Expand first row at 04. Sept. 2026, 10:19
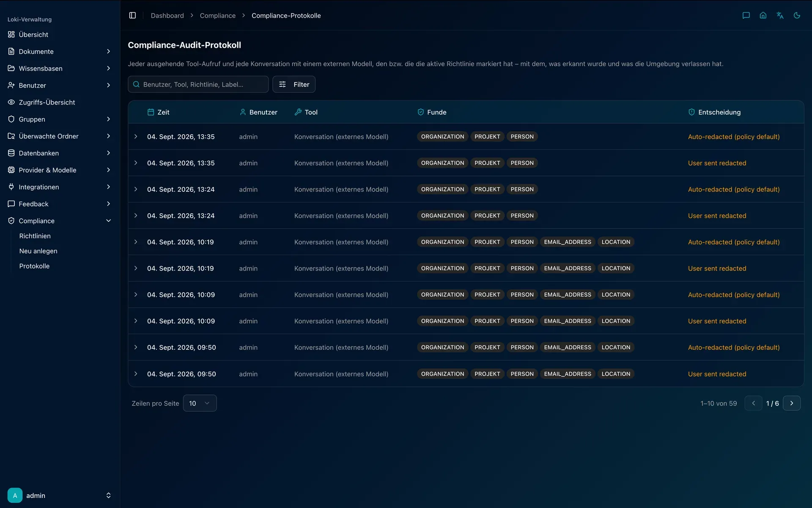The height and width of the screenshot is (508, 812). tap(136, 242)
